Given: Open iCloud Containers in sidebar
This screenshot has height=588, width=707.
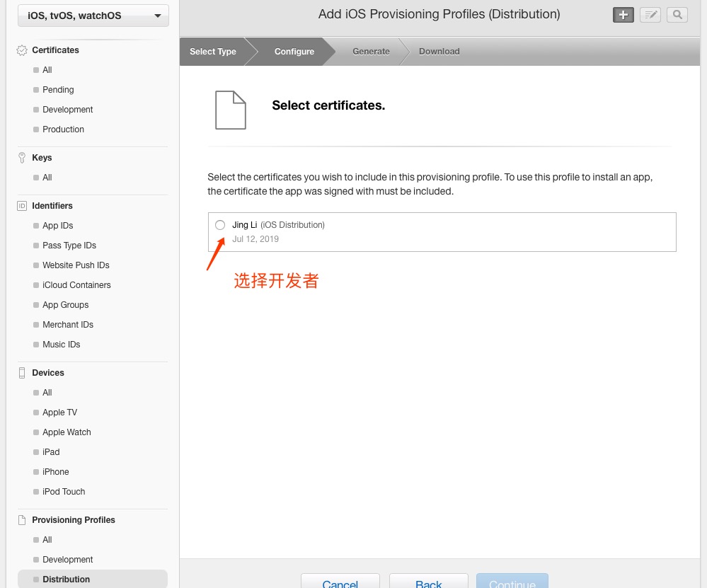Looking at the screenshot, I should pos(76,285).
